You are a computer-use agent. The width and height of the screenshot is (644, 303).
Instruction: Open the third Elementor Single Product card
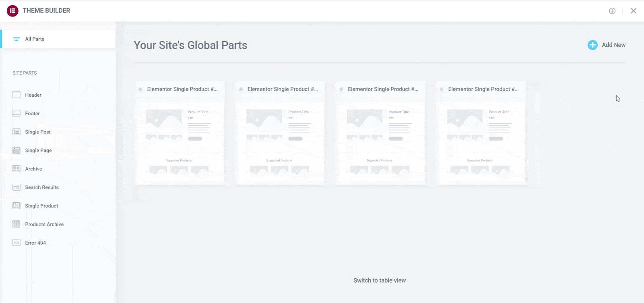[x=381, y=133]
